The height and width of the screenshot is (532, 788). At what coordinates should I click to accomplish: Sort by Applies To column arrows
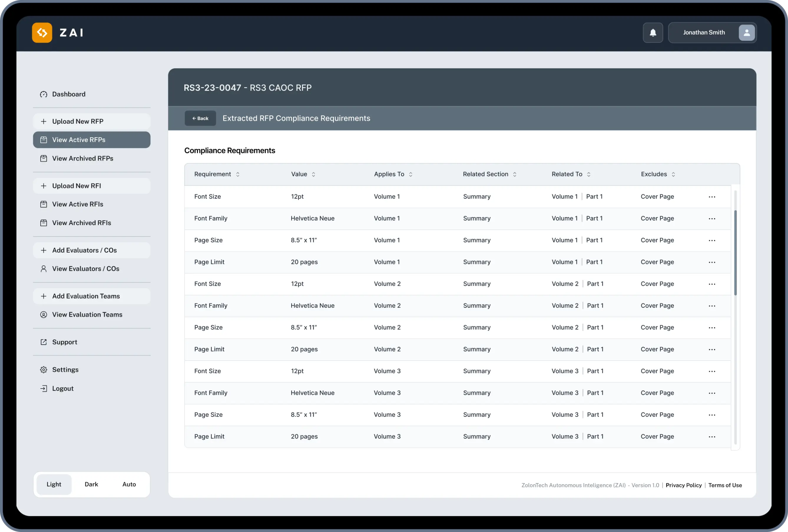tap(411, 174)
